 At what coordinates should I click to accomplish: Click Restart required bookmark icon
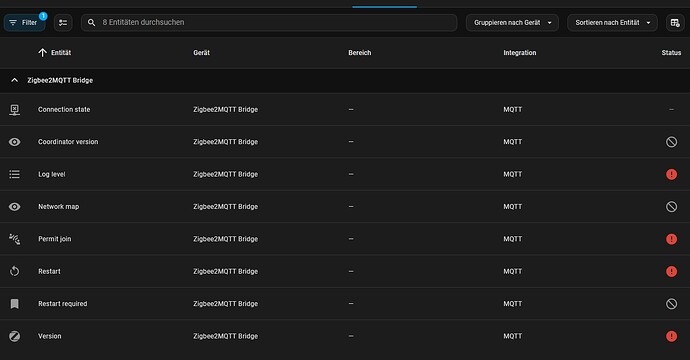(15, 304)
